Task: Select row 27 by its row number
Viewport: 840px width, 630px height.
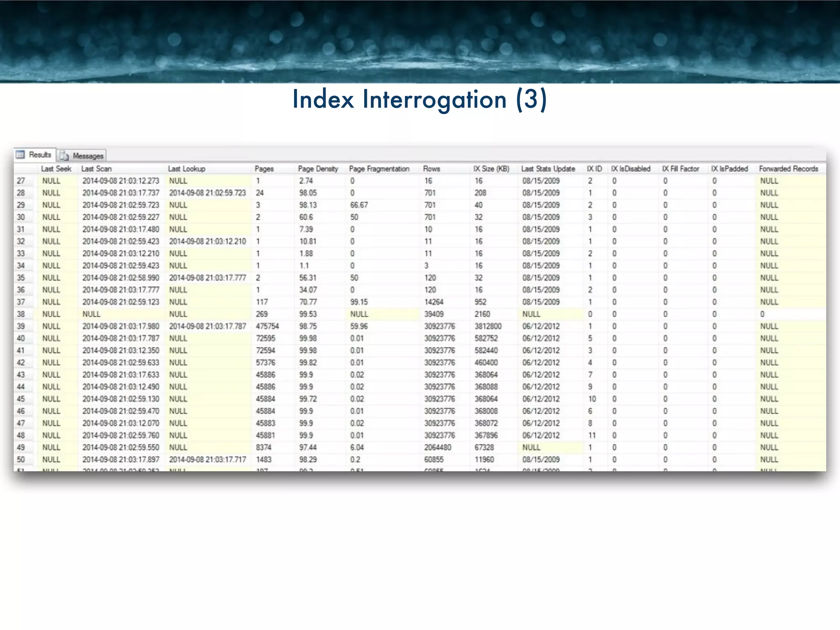Action: [x=21, y=181]
